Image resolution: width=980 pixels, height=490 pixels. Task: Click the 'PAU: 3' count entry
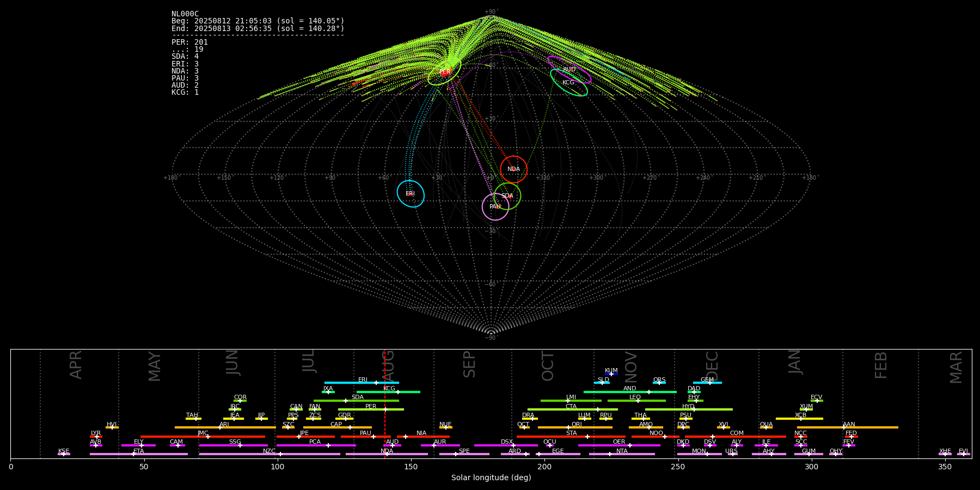(x=185, y=78)
